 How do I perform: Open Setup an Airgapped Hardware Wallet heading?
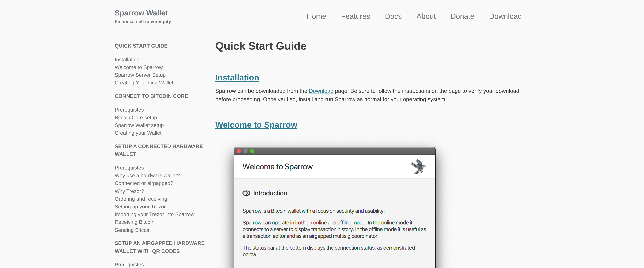tap(159, 247)
